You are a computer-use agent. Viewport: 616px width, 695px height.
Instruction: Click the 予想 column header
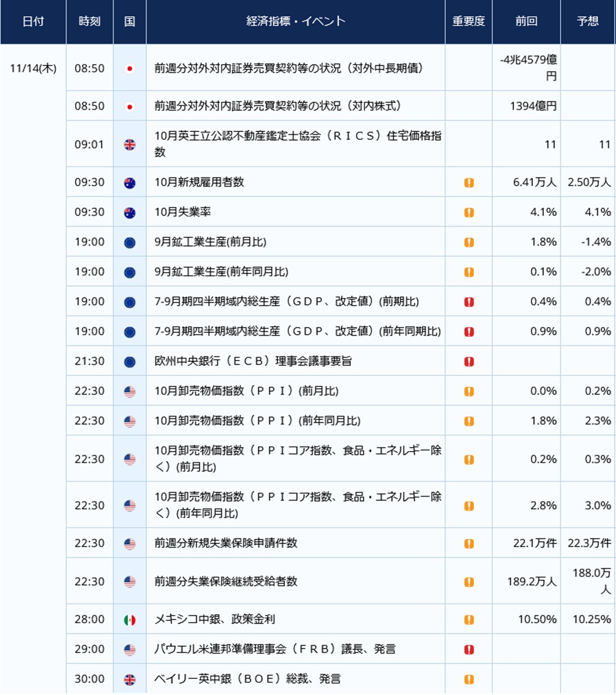coord(588,21)
